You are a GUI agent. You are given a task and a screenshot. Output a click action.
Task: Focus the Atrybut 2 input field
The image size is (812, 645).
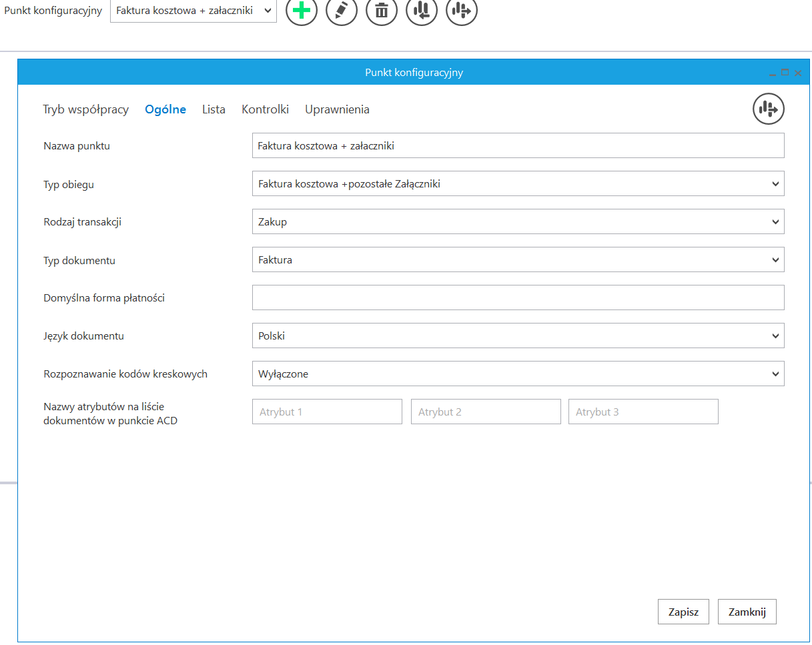pyautogui.click(x=486, y=412)
